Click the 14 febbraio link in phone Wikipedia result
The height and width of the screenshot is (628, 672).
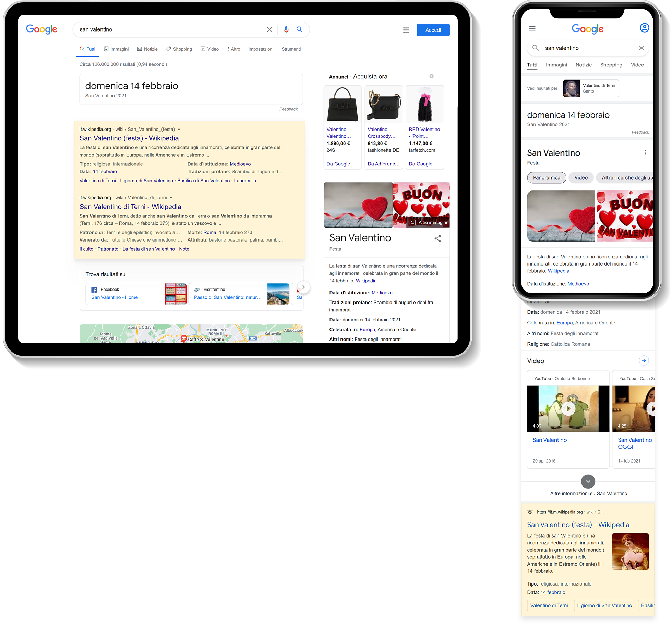point(553,592)
